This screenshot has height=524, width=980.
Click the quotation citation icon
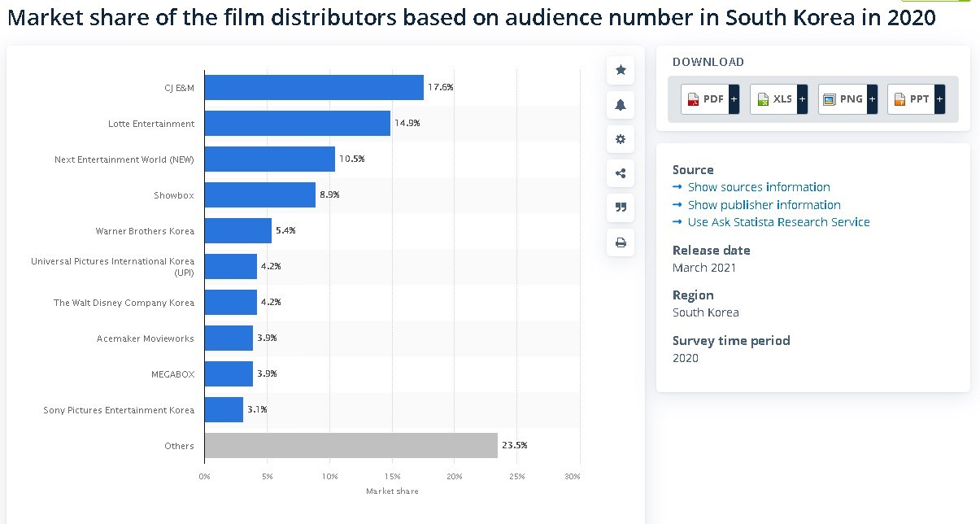[x=621, y=207]
